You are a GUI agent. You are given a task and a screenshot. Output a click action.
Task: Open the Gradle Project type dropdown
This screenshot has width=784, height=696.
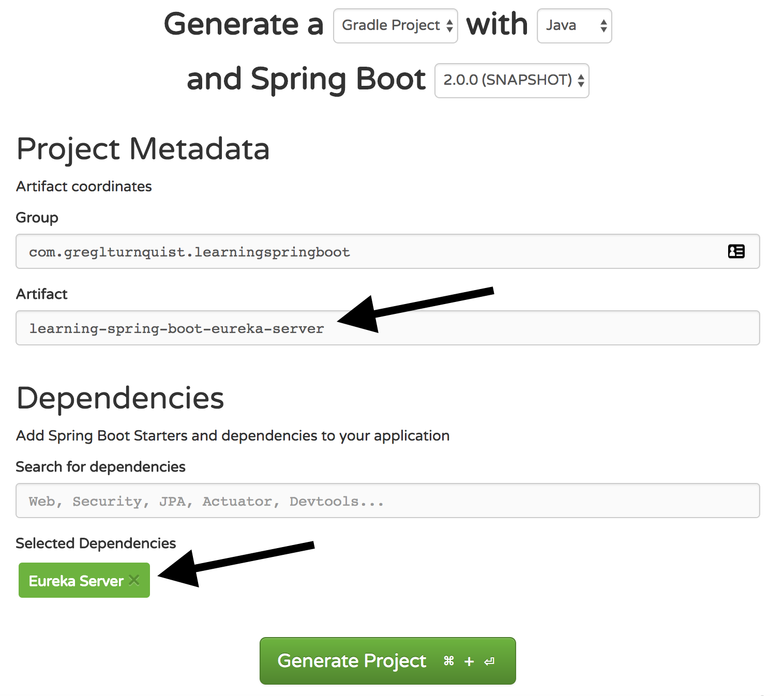[396, 26]
